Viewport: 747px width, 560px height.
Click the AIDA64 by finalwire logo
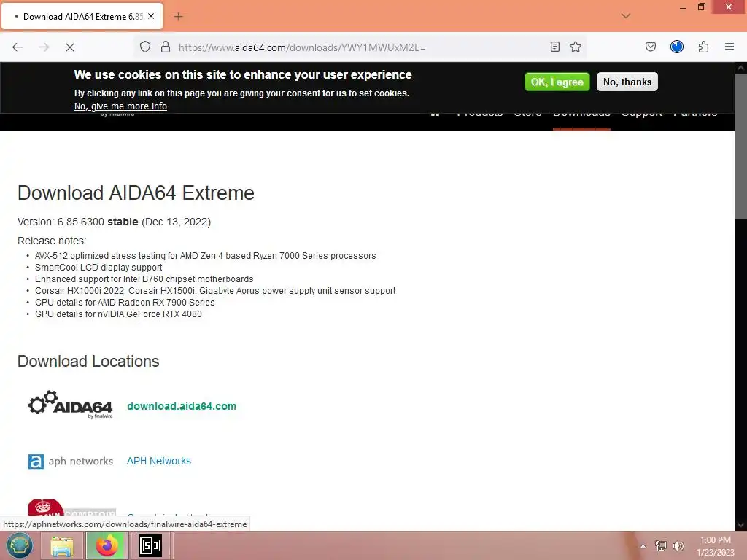(71, 405)
